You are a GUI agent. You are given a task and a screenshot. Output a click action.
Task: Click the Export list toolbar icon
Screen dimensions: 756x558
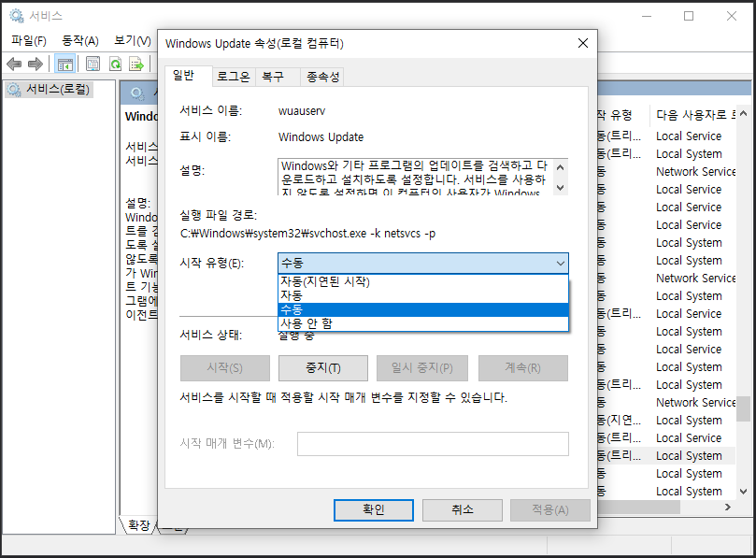[136, 64]
